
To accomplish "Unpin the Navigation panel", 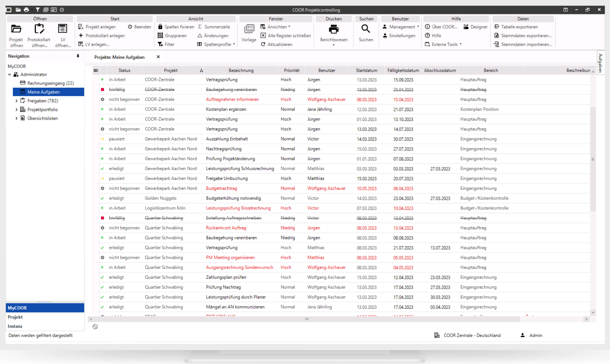I will point(78,56).
